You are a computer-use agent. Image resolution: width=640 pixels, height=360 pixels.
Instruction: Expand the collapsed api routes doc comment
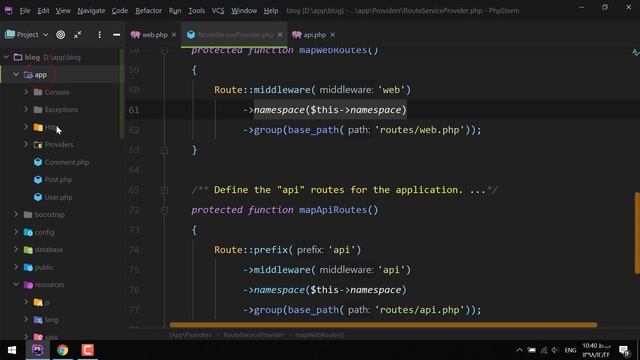164,190
